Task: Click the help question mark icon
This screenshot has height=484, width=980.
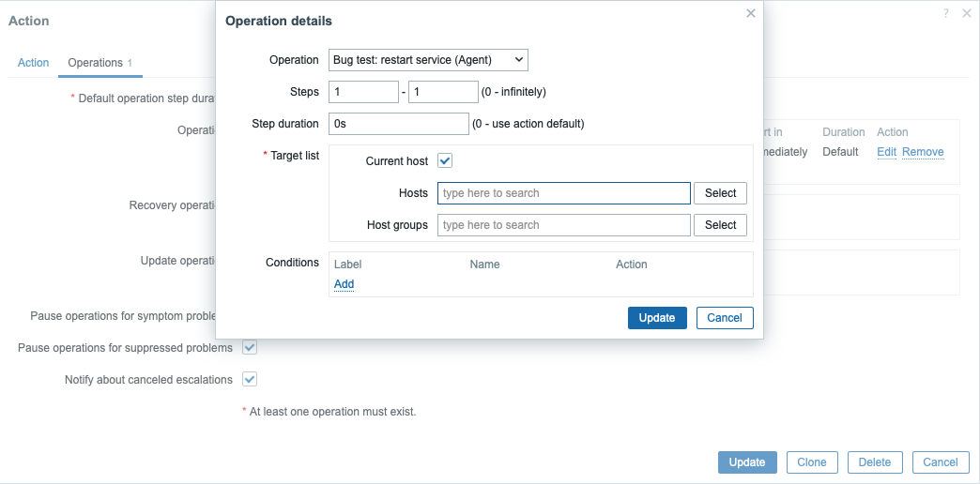Action: 946,13
